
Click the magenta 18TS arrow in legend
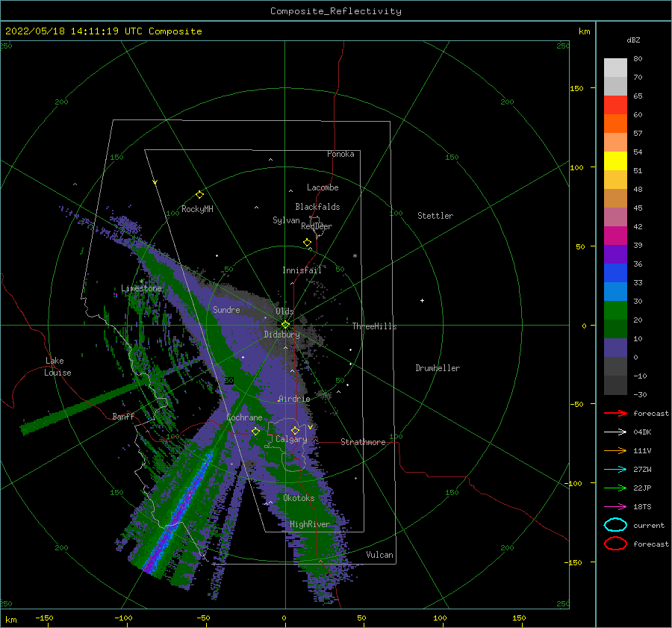[x=615, y=507]
